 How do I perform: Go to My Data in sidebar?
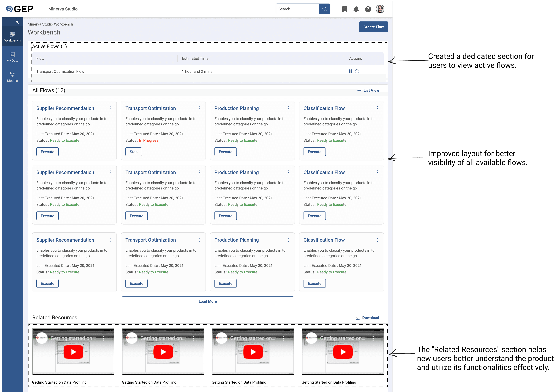click(x=12, y=57)
